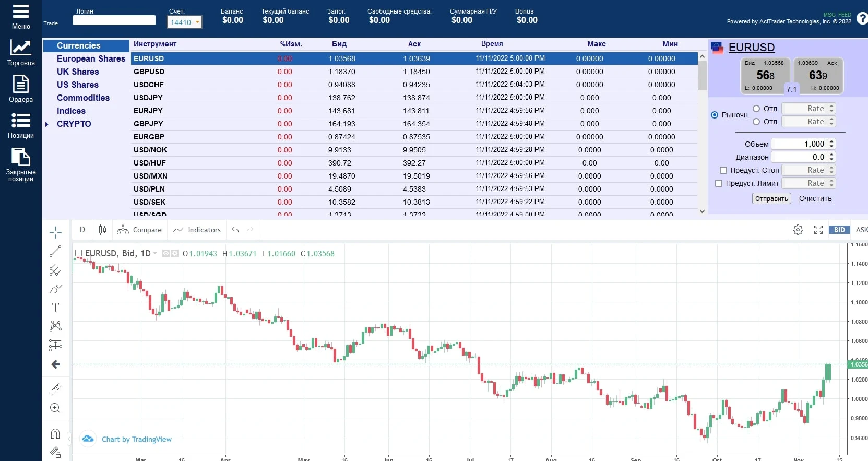Select the pitchfork drawing tool
The image size is (868, 461).
[x=55, y=270]
